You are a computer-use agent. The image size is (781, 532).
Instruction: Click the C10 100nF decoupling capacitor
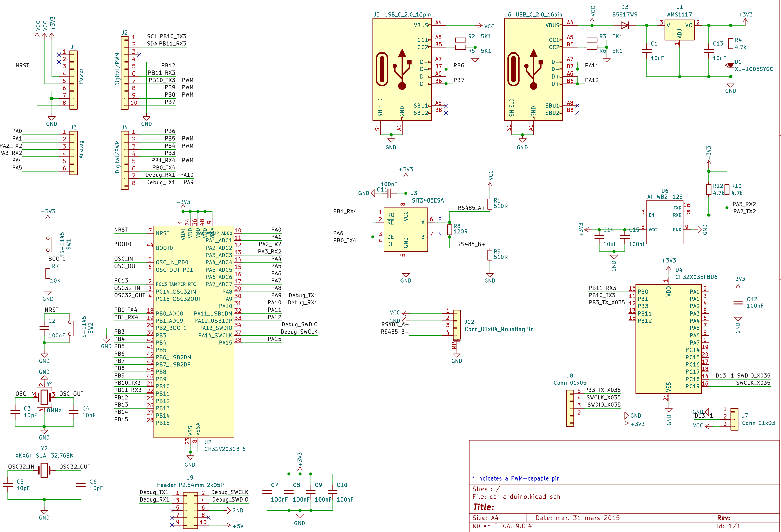click(x=332, y=492)
